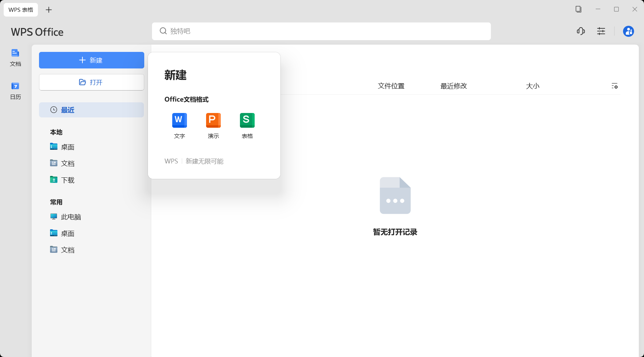This screenshot has height=357, width=644.
Task: Create a new 文字 Word document
Action: pyautogui.click(x=179, y=125)
